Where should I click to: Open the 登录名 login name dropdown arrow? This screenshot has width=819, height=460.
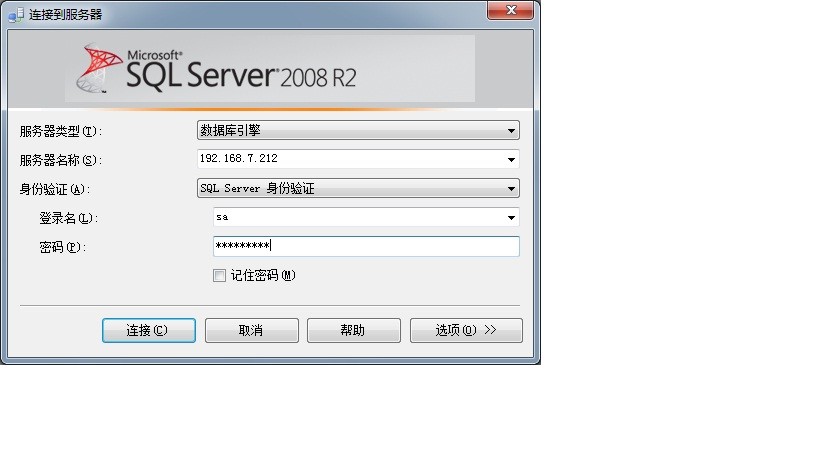pos(511,217)
